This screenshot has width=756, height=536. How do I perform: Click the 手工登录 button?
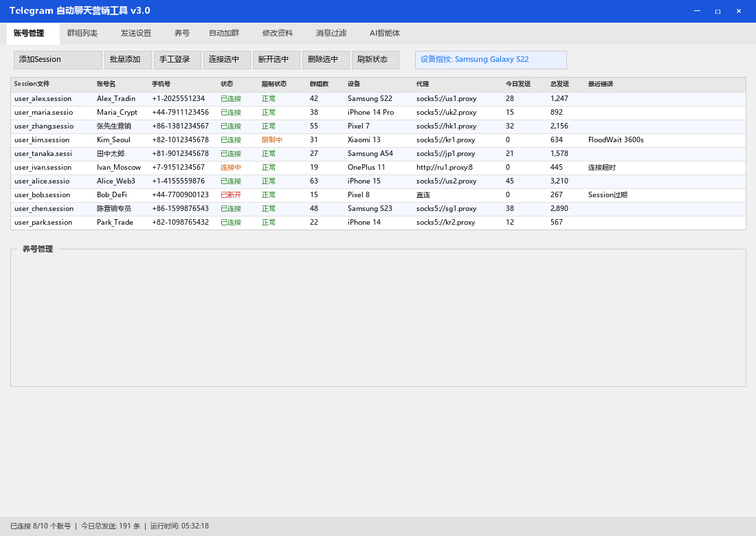point(177,60)
